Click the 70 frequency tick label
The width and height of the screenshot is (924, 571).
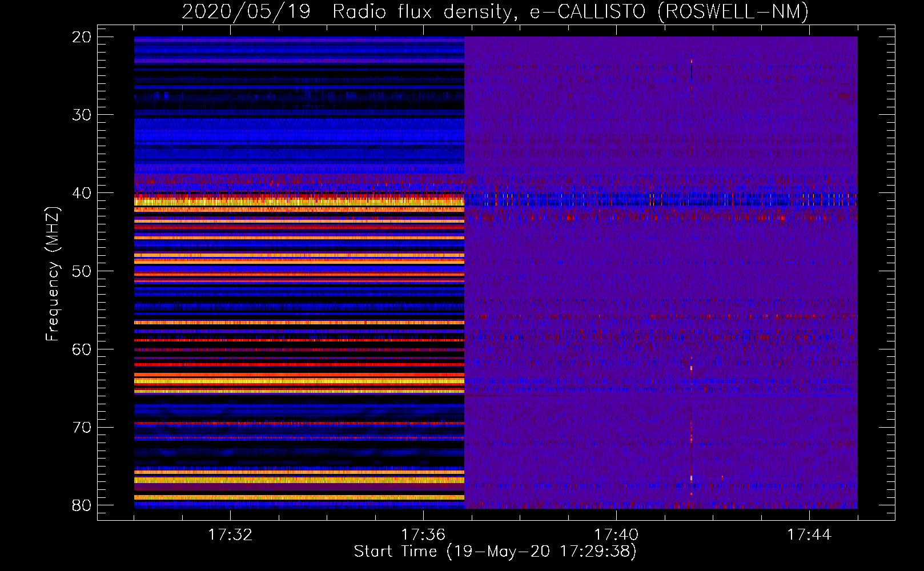point(82,428)
